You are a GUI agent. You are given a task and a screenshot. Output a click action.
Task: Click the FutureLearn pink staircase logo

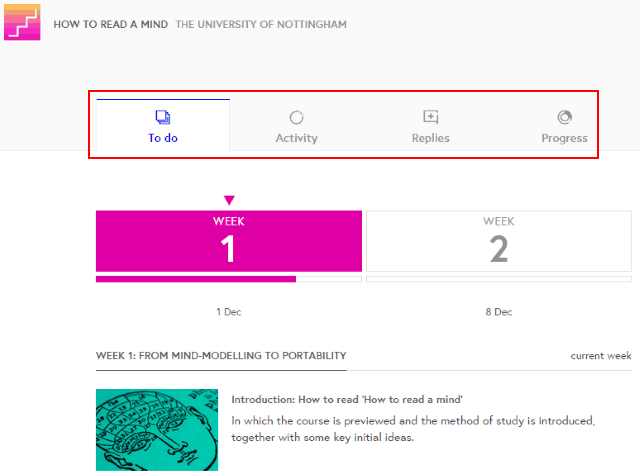pos(22,22)
